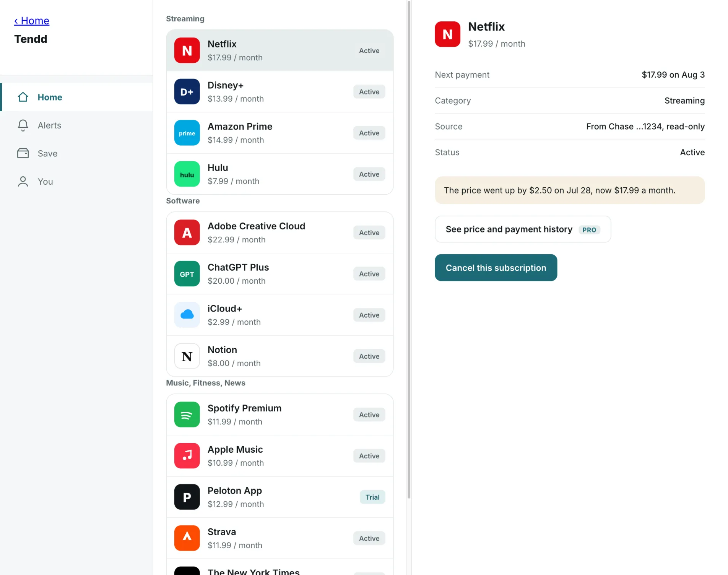The width and height of the screenshot is (728, 575).
Task: Click the Disney+ logo icon
Action: pyautogui.click(x=187, y=92)
